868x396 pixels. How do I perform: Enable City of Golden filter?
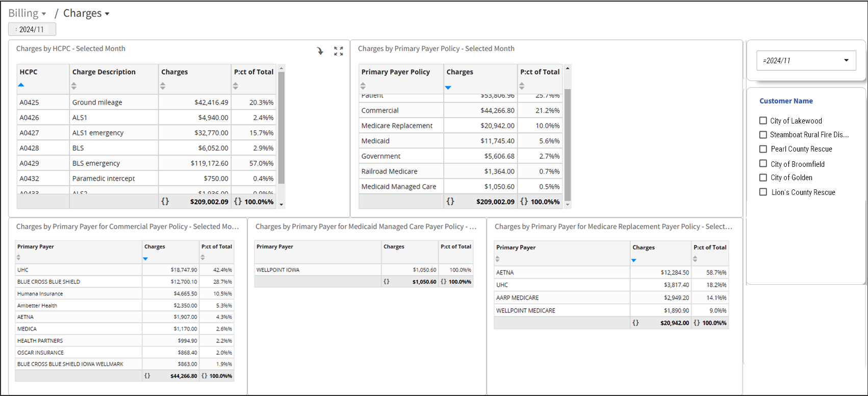tap(763, 178)
